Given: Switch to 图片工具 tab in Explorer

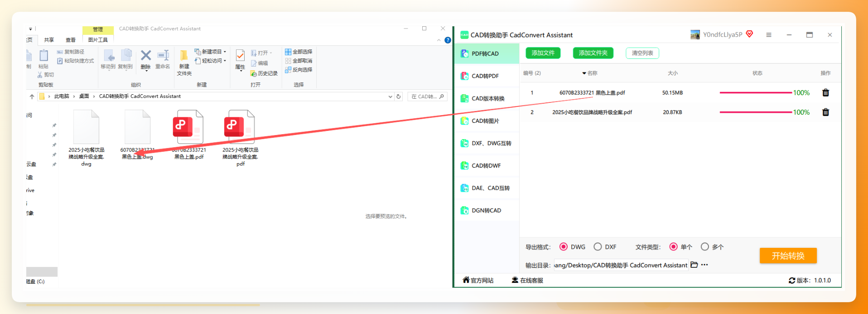Looking at the screenshot, I should (x=98, y=40).
